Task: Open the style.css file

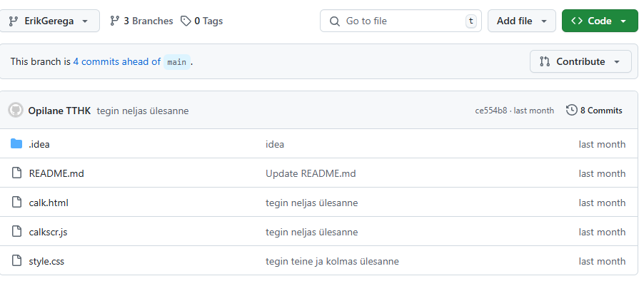Action: (46, 261)
